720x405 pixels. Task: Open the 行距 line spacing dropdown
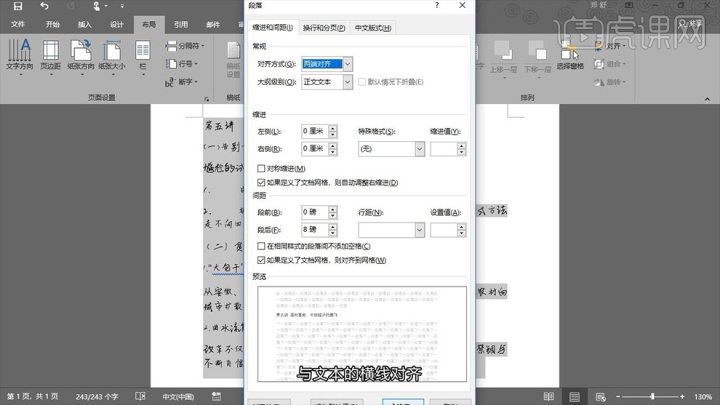pyautogui.click(x=419, y=230)
